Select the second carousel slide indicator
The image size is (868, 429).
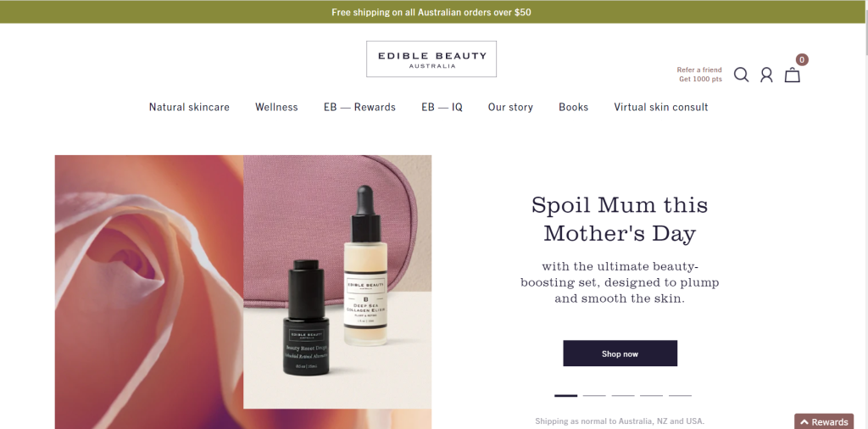pyautogui.click(x=594, y=396)
